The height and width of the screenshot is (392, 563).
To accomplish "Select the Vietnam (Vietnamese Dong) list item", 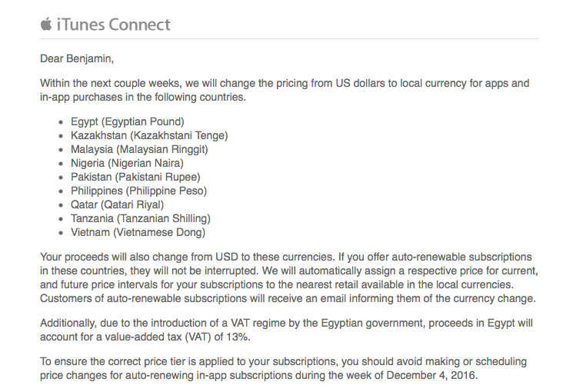I will click(138, 232).
